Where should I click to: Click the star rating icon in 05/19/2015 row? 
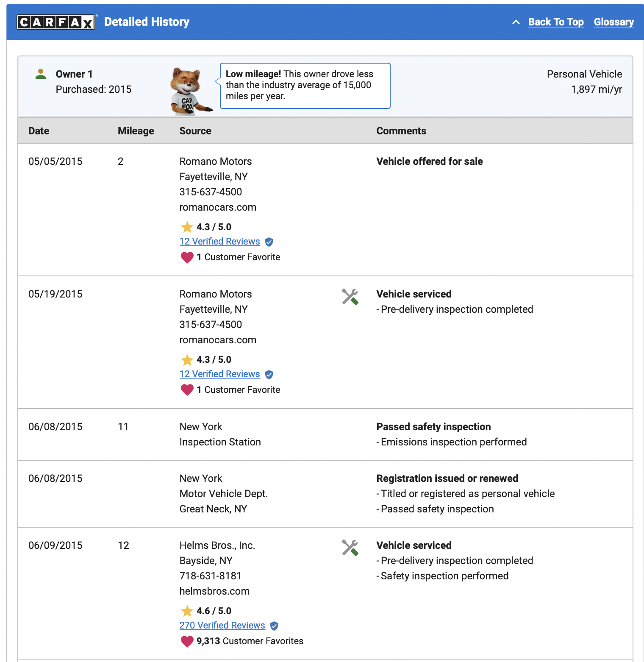187,360
